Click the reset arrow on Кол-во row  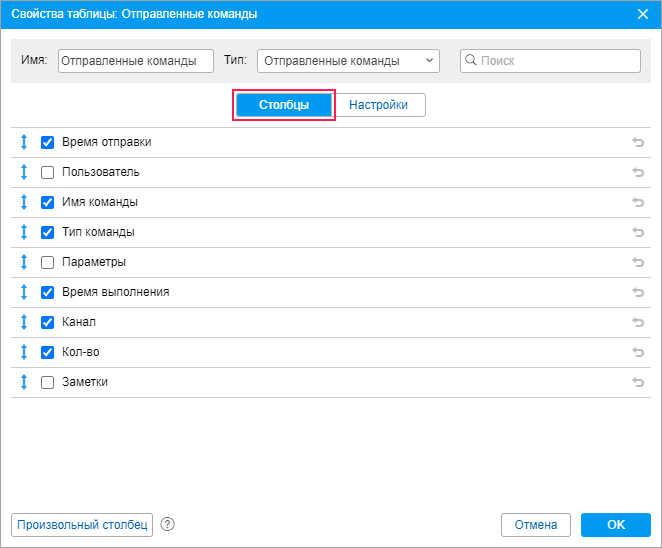pos(638,352)
